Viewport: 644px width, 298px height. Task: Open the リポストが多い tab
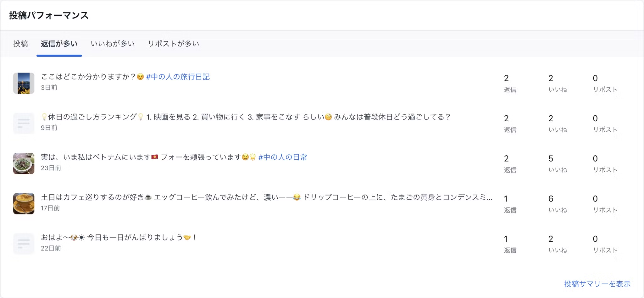click(174, 44)
